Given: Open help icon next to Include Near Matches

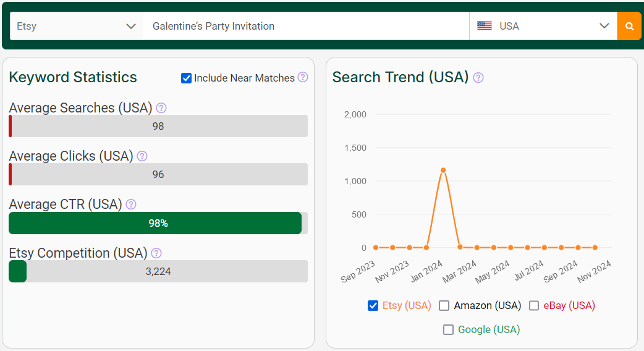Looking at the screenshot, I should pos(303,77).
